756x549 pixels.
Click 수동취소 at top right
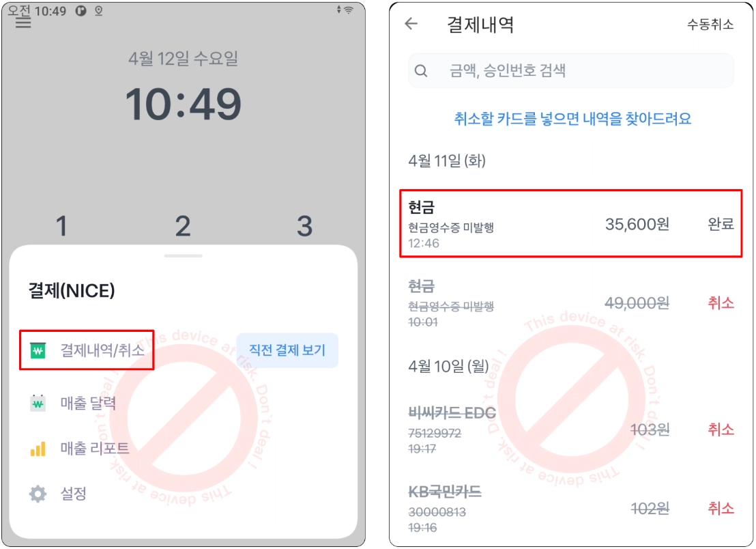click(710, 24)
